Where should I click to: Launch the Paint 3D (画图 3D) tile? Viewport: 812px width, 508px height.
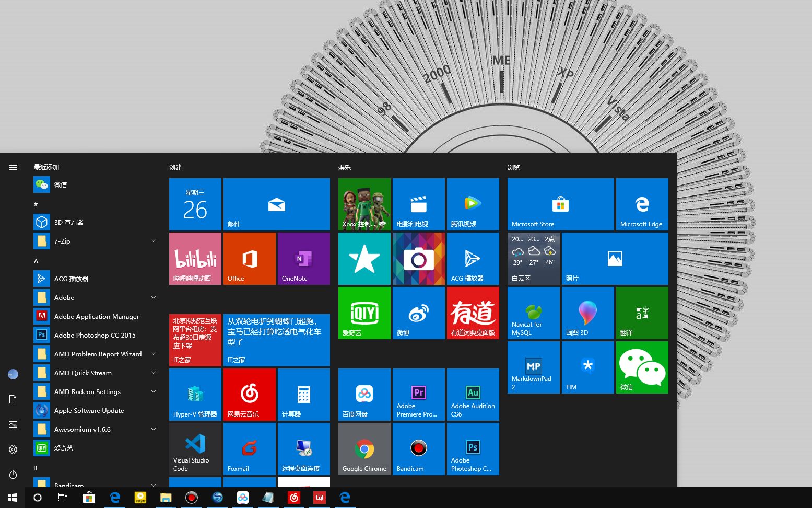pyautogui.click(x=588, y=313)
